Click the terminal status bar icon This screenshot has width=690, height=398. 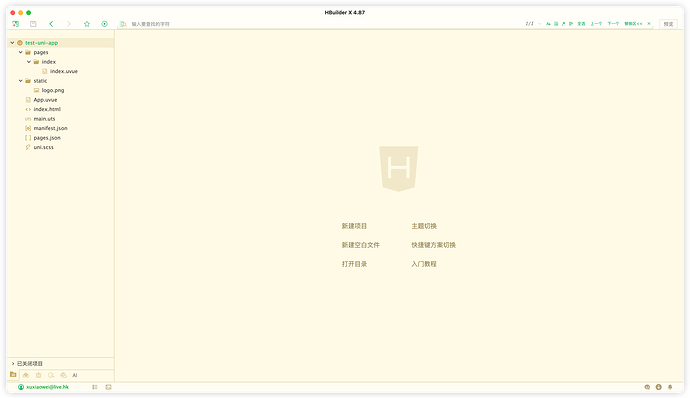(108, 387)
